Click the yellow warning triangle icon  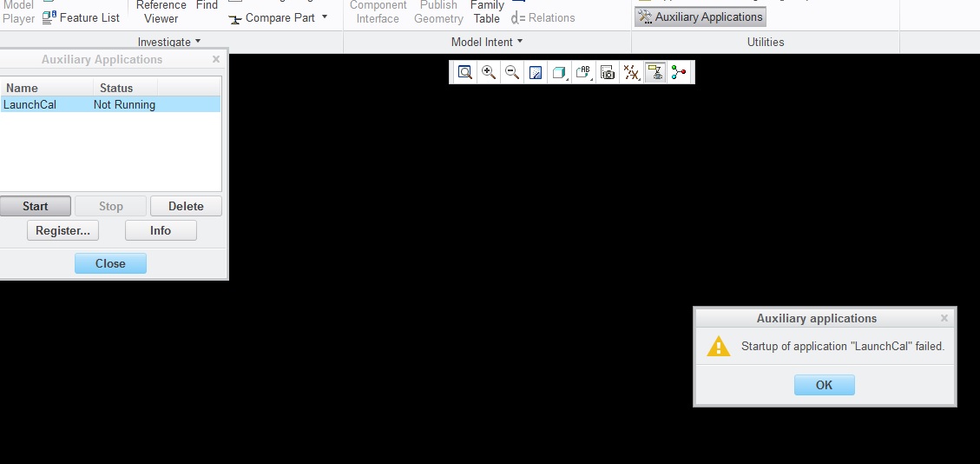pyautogui.click(x=719, y=346)
